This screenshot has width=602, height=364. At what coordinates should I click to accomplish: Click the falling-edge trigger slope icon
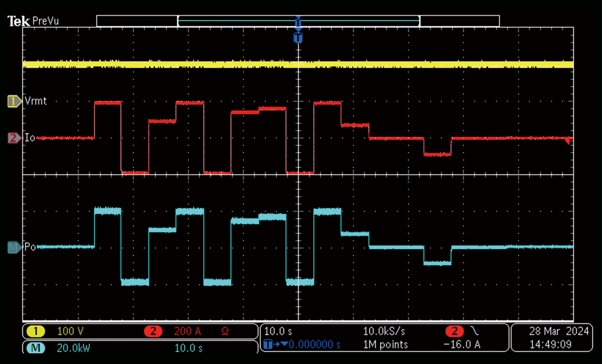[x=474, y=331]
